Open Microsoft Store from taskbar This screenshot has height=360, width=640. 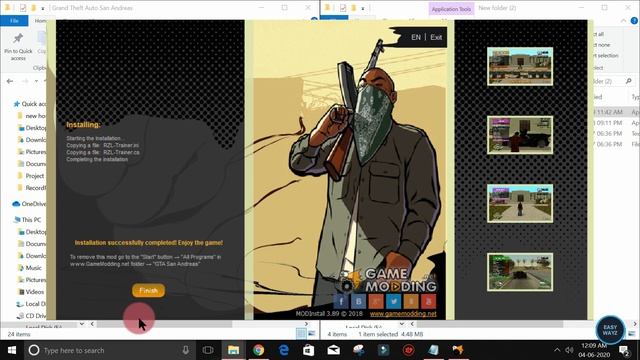pyautogui.click(x=309, y=350)
